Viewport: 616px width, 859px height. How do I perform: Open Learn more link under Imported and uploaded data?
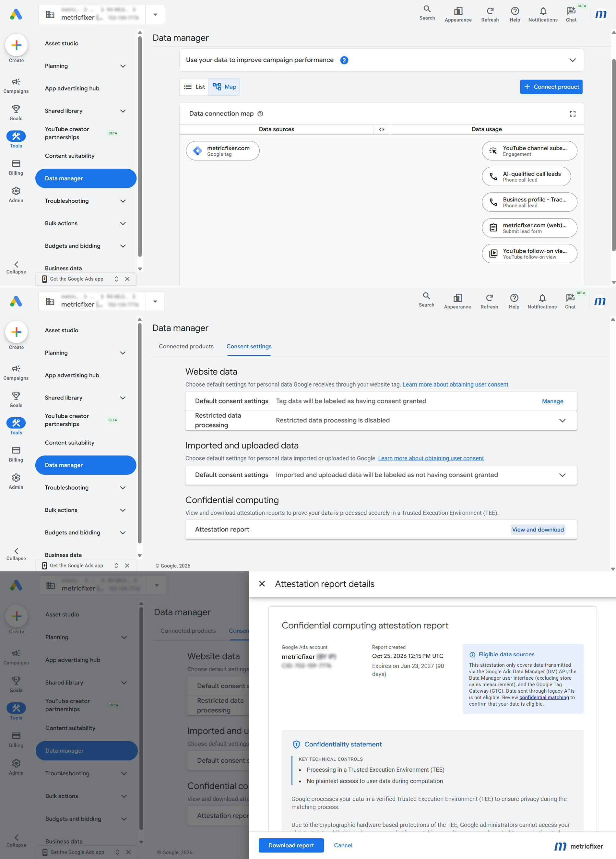(431, 458)
